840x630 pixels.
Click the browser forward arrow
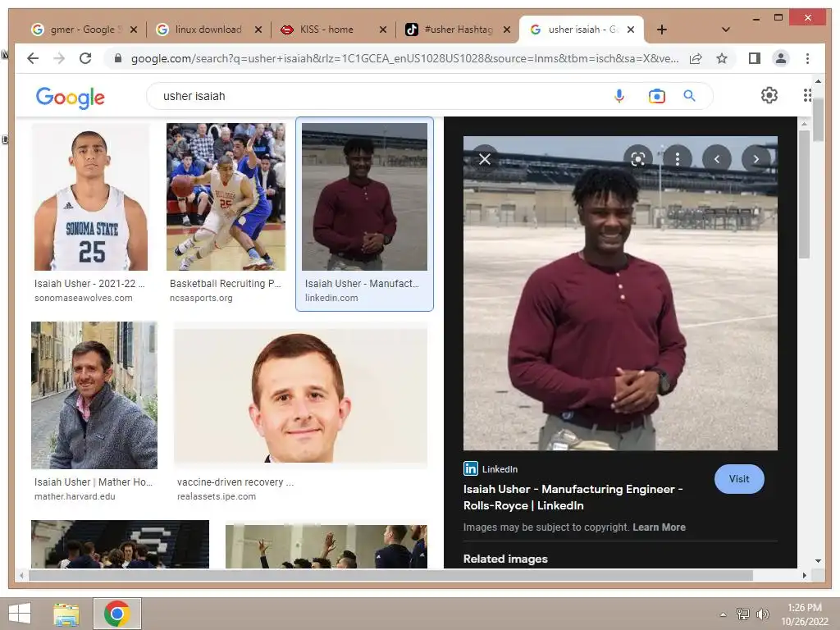click(59, 58)
